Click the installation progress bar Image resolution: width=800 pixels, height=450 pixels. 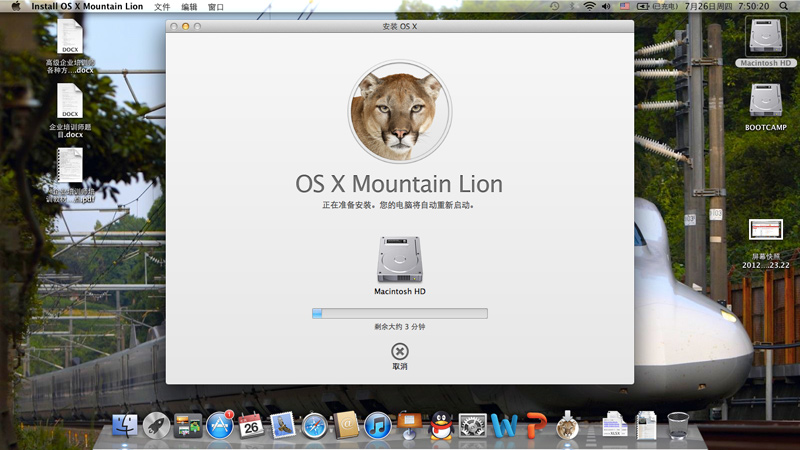click(399, 313)
